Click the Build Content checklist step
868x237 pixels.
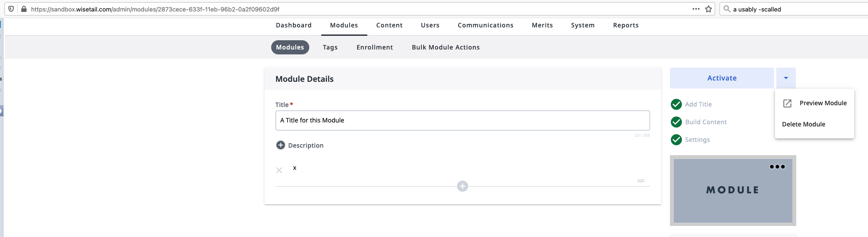coord(706,122)
